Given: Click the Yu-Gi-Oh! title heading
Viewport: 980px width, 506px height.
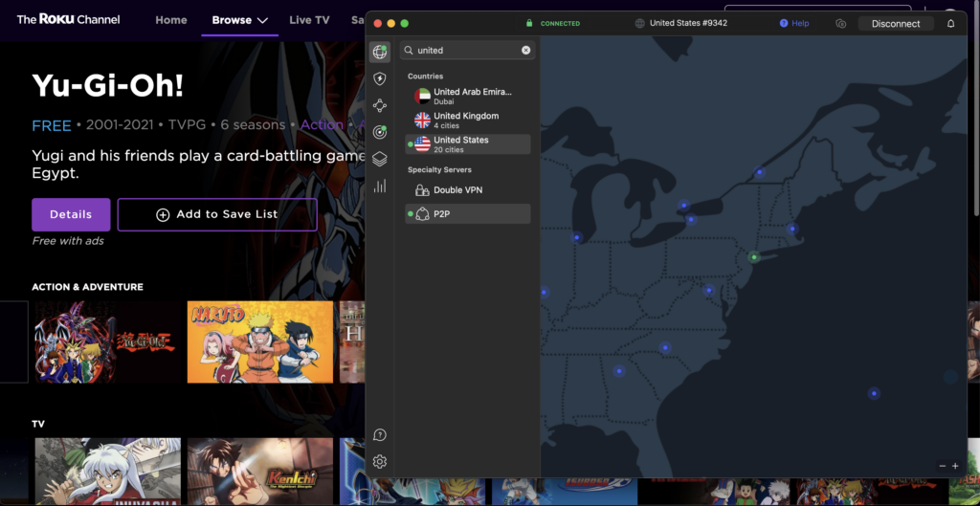Looking at the screenshot, I should point(107,85).
